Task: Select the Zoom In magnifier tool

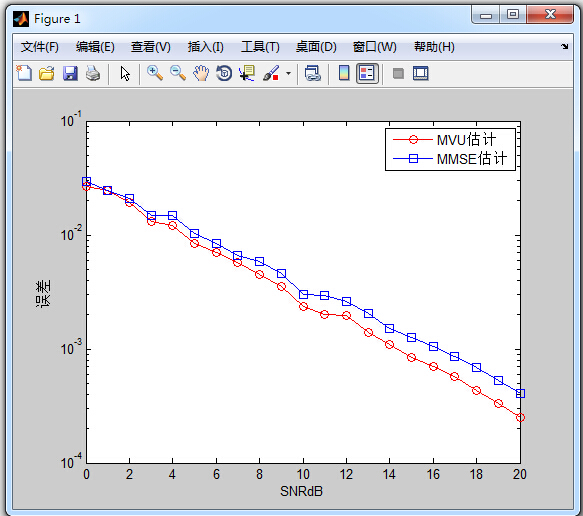Action: click(155, 73)
